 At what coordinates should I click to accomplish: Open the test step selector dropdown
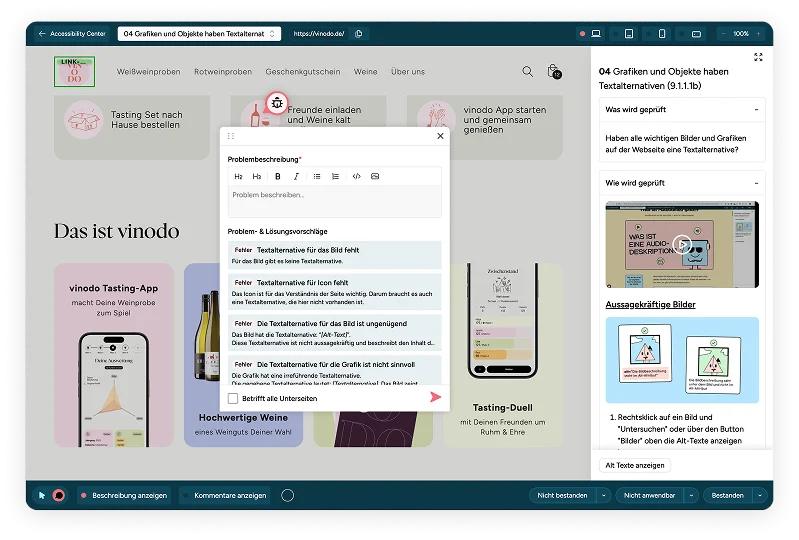(199, 34)
